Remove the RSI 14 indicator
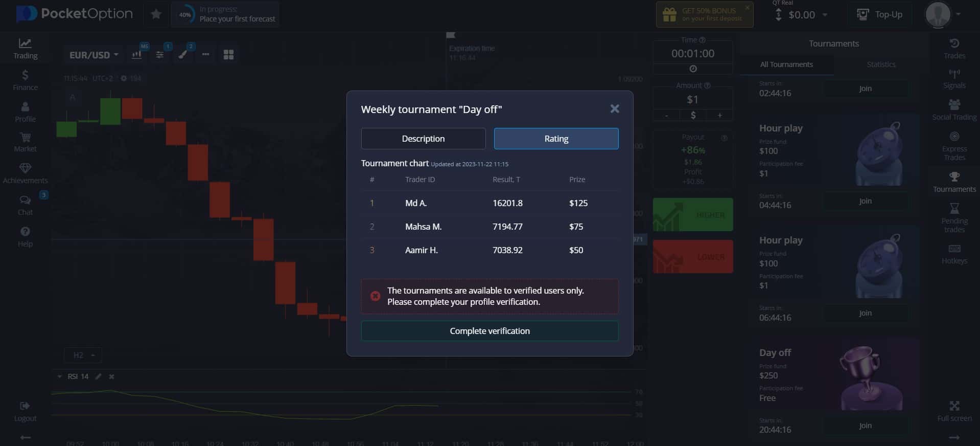Image resolution: width=980 pixels, height=446 pixels. coord(111,376)
